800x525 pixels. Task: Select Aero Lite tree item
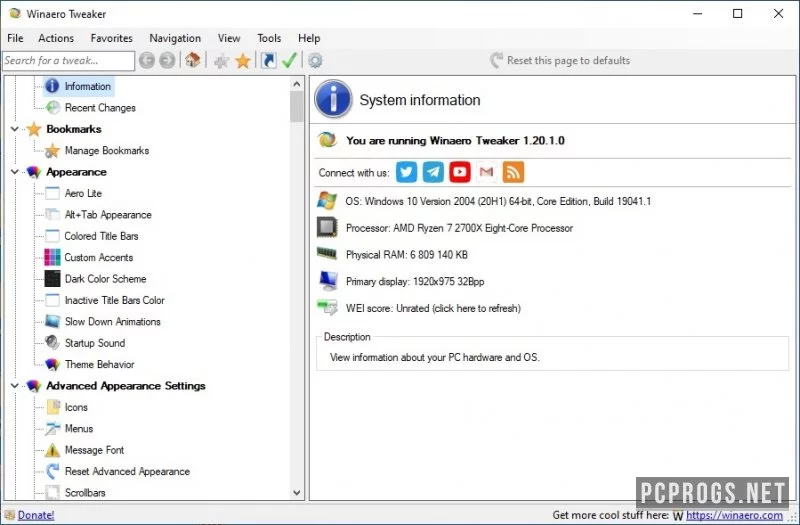(x=83, y=193)
